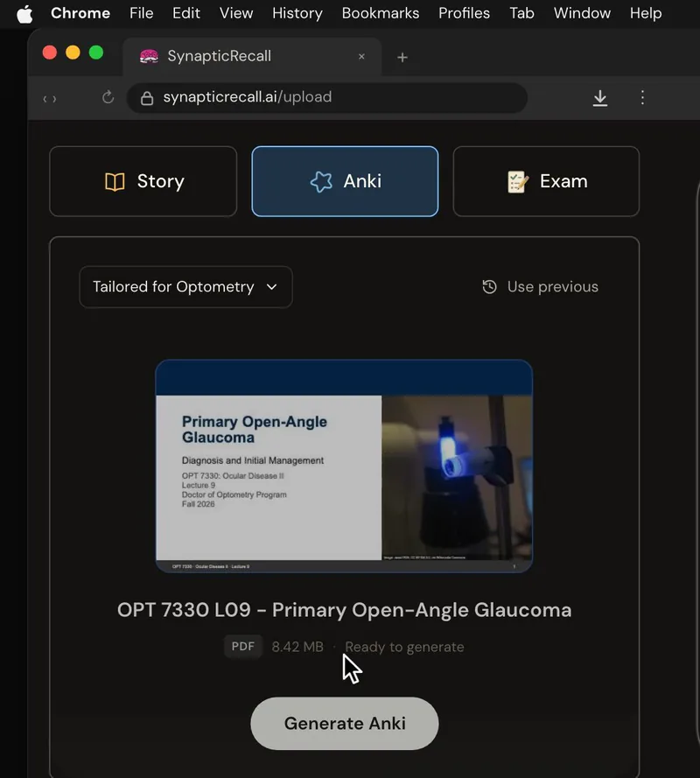This screenshot has width=700, height=778.
Task: Open the Edit menu
Action: (186, 13)
